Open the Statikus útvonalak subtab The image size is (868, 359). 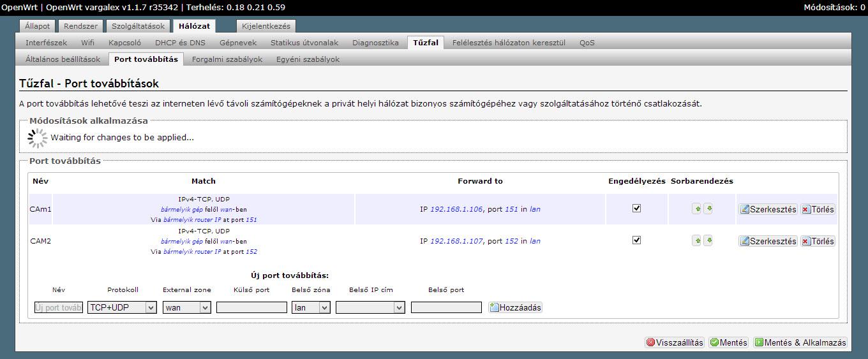coord(304,43)
